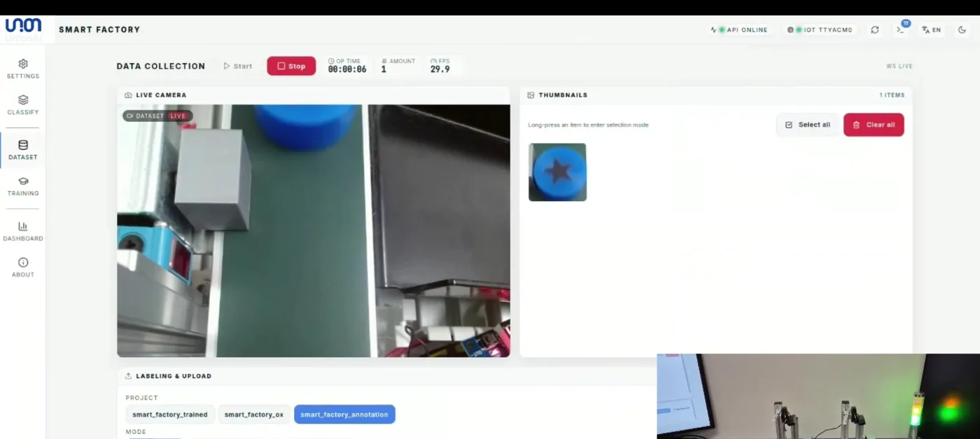This screenshot has height=439, width=980.
Task: Open the Dashboard view
Action: 23,231
